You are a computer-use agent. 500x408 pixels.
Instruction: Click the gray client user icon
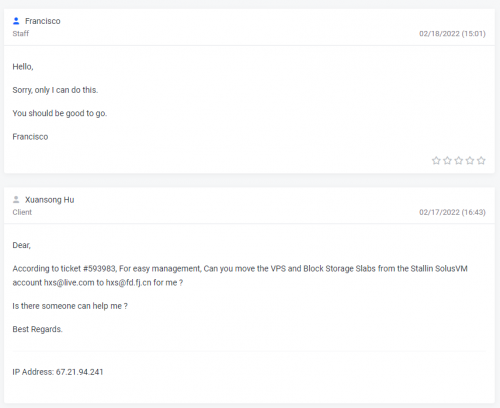[16, 200]
